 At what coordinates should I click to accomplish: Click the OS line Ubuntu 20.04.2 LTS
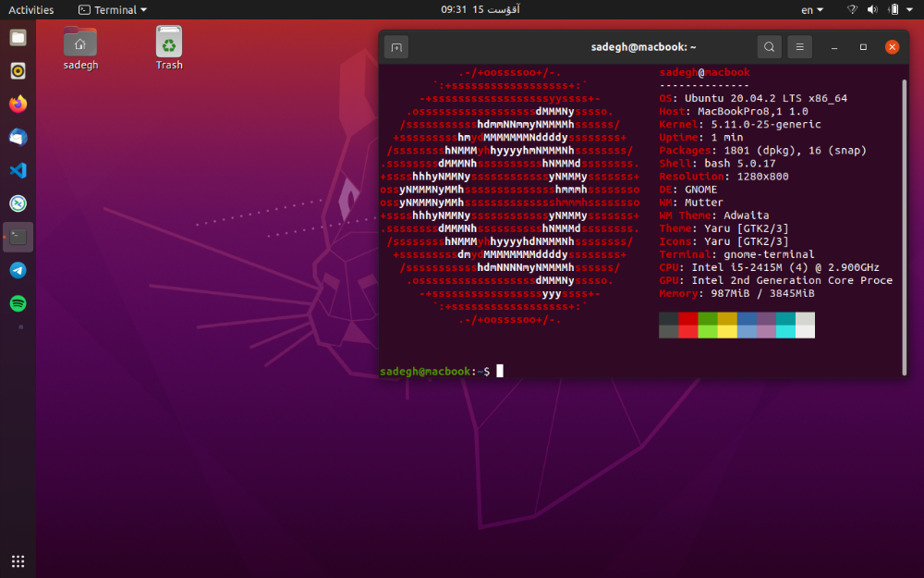coord(753,99)
